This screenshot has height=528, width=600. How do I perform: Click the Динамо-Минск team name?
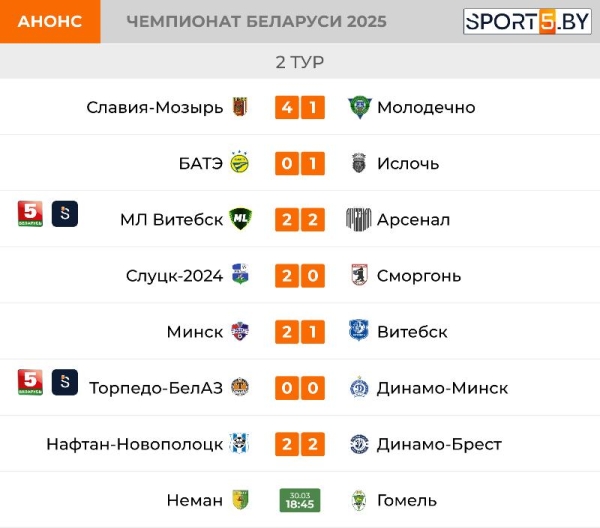442,388
